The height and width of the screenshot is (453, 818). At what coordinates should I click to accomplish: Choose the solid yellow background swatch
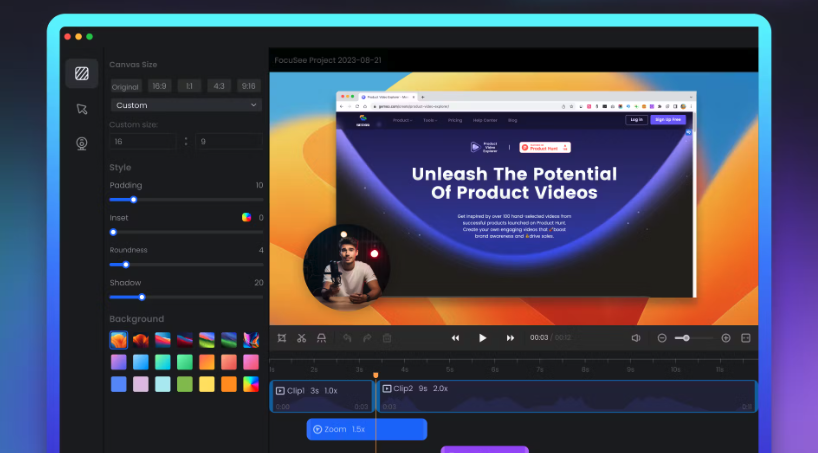coord(207,384)
